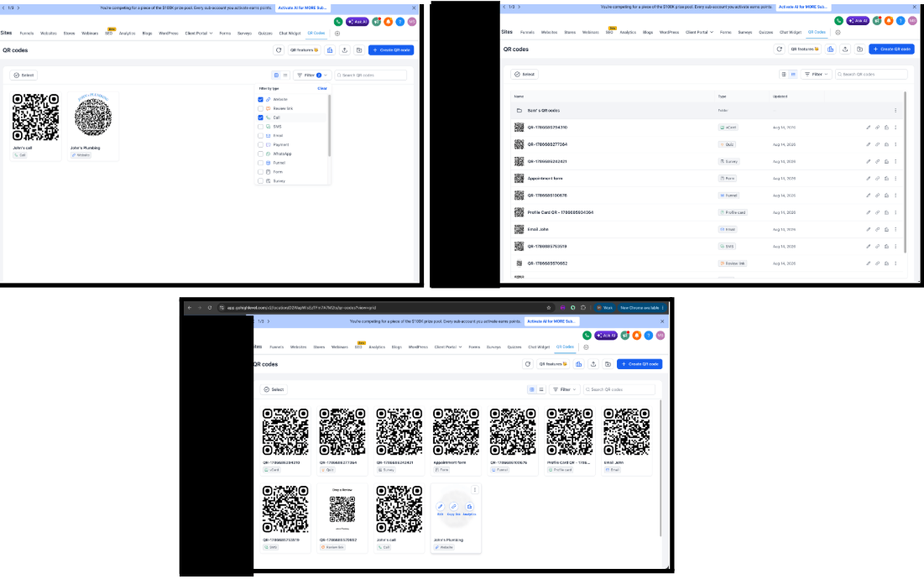Viewport: 924px width, 584px height.
Task: Click Create QR code in list-view screenshot
Action: [x=891, y=50]
